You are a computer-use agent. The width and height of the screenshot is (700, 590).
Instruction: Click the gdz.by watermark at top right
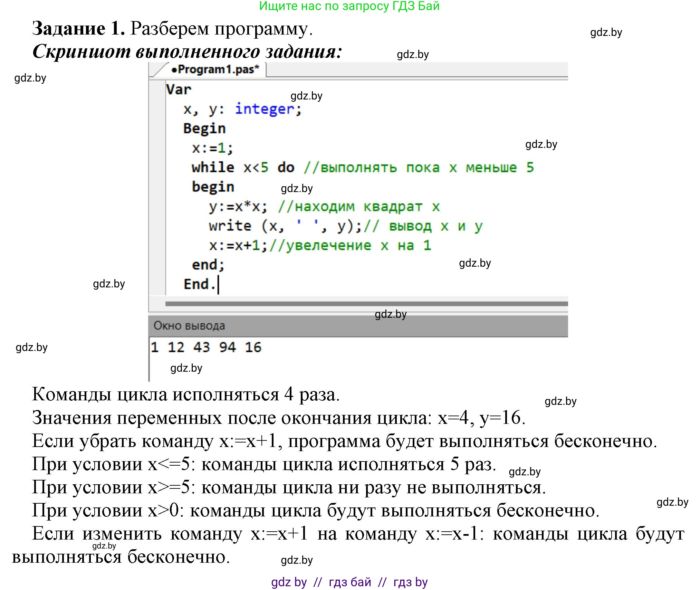pos(606,32)
